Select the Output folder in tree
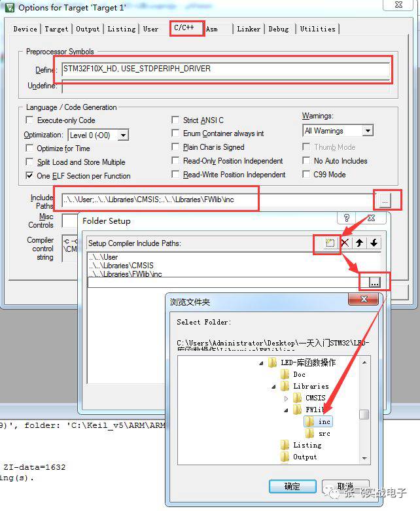Viewport: 420px width, 511px height. click(x=299, y=457)
